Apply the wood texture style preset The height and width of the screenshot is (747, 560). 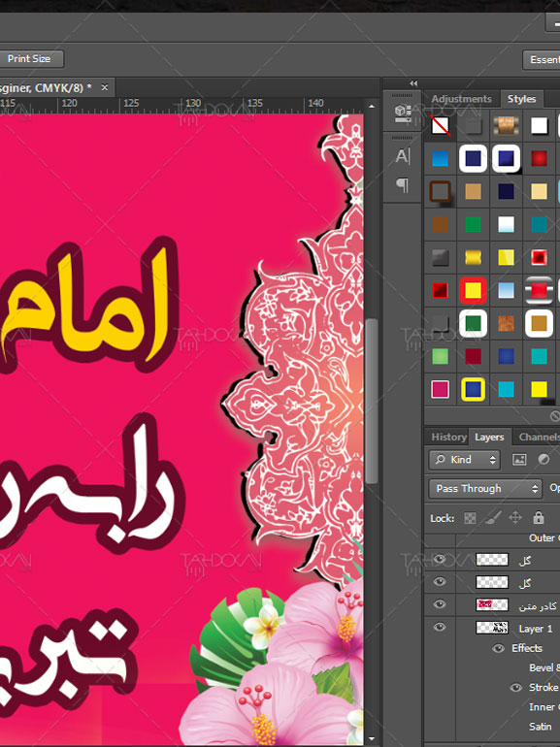point(506,125)
